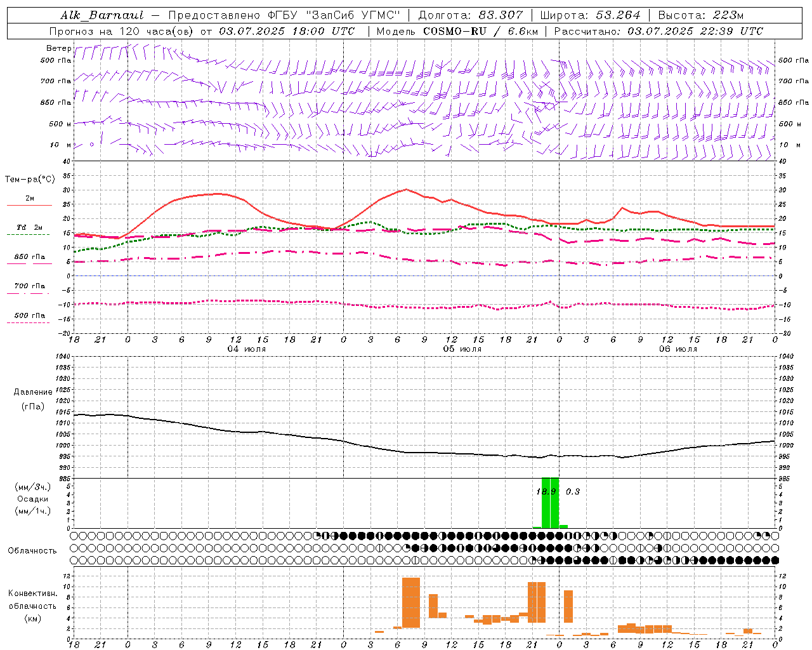Click the "06 июля" date label
Screen dimensions: 812x650
(678, 349)
